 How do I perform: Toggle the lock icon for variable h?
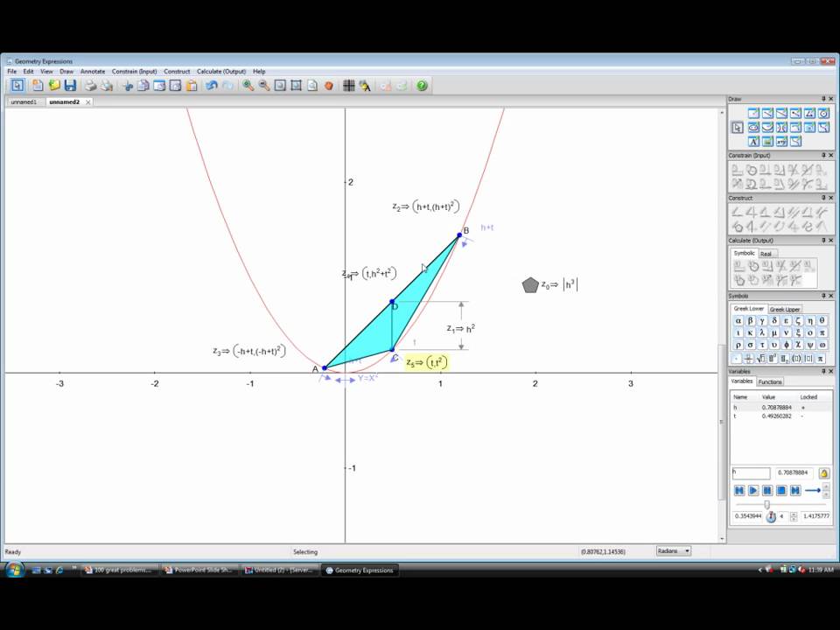824,473
